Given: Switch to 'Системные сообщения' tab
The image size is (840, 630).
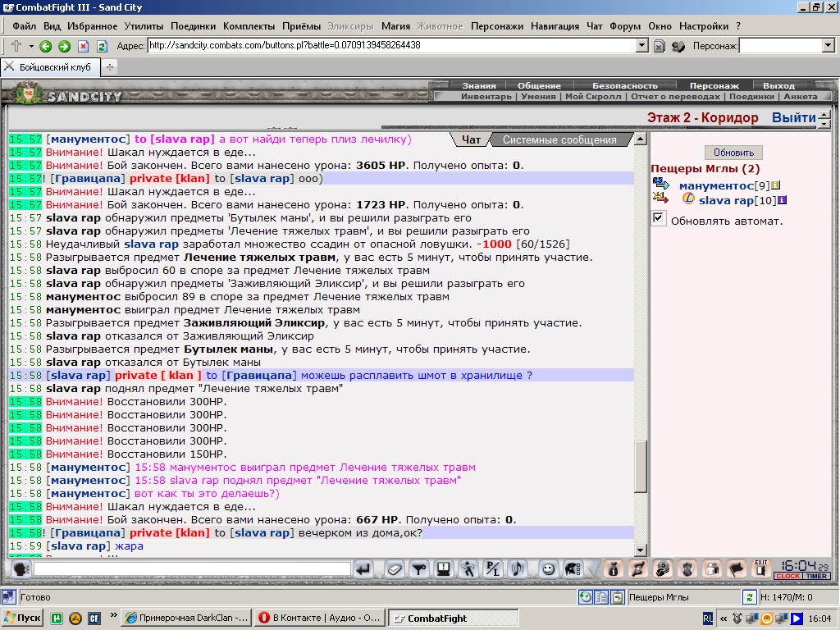Looking at the screenshot, I should click(x=559, y=139).
